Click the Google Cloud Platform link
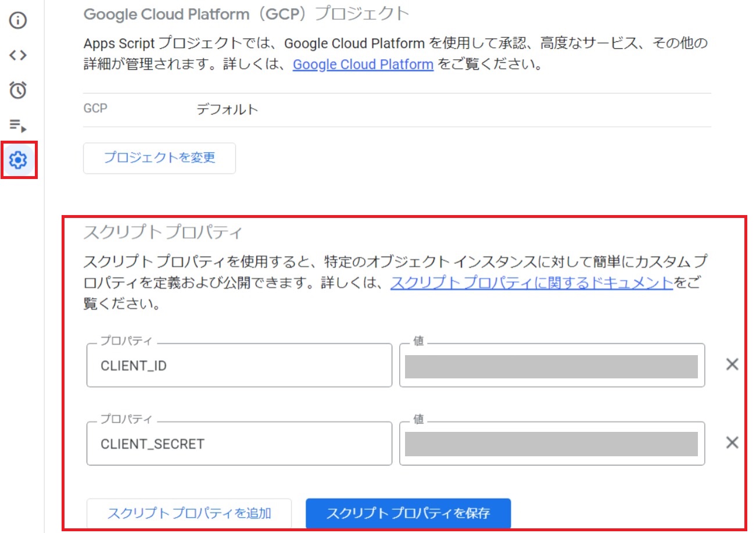Viewport: 756px width, 533px height. point(363,64)
